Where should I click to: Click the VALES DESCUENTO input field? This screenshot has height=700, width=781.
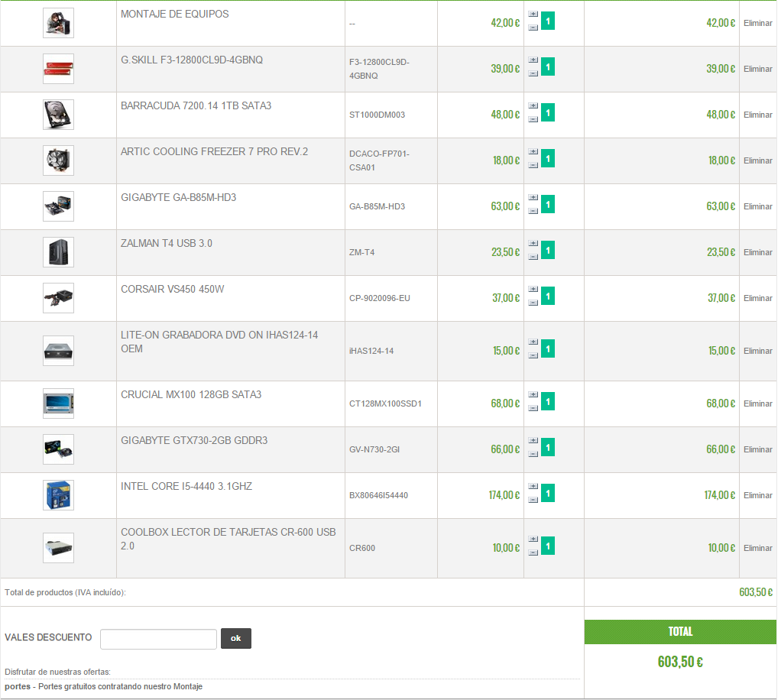[158, 639]
